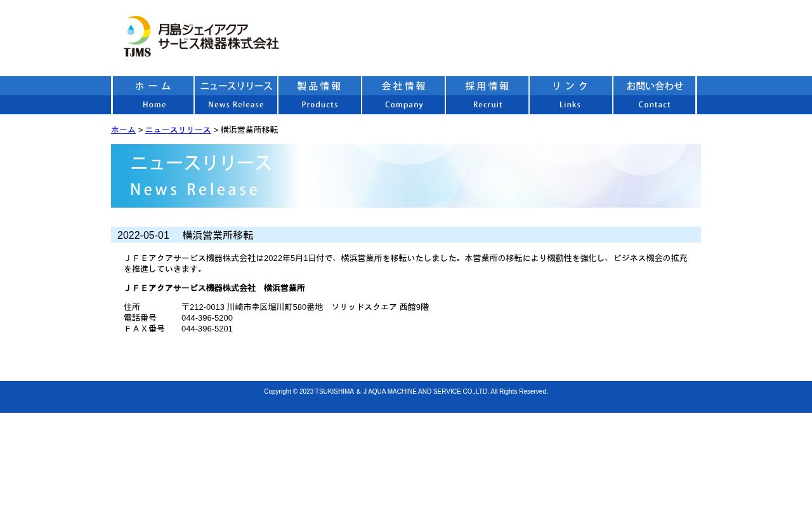The height and width of the screenshot is (508, 812).
Task: Click the 月島ジェイアクアサービス機器株式会社 company name
Action: coord(218,36)
